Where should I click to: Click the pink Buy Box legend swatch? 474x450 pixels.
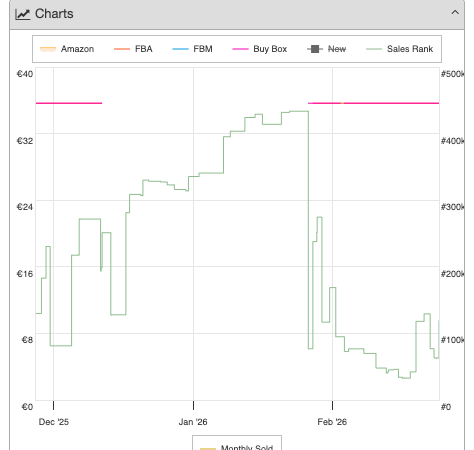point(240,49)
